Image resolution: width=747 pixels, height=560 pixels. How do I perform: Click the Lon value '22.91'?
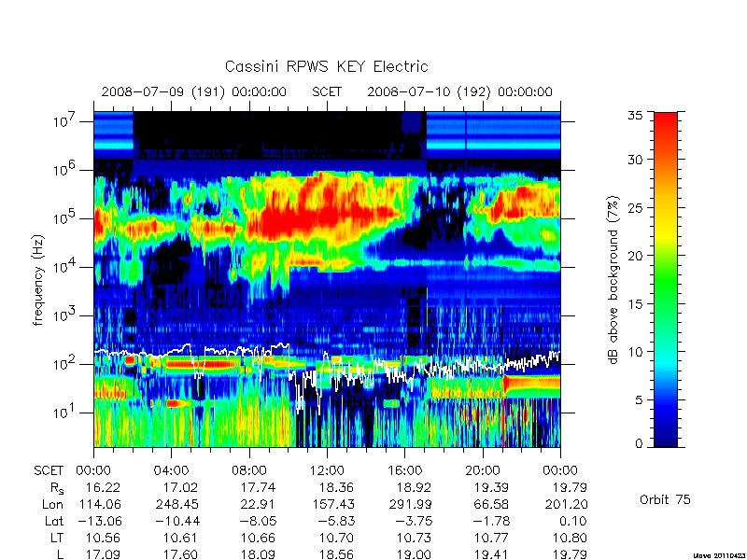pos(258,504)
